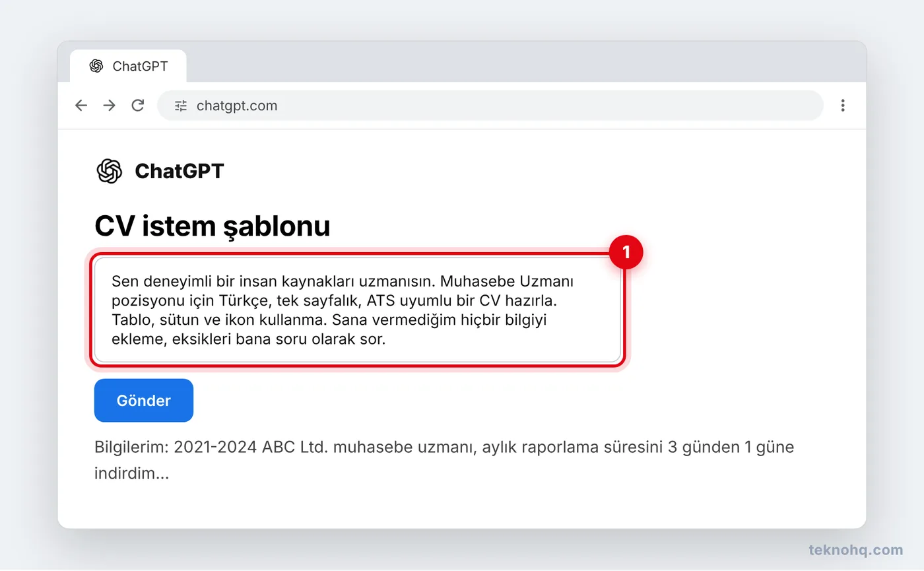This screenshot has height=571, width=924.
Task: Go forward using the browser forward arrow
Action: [x=110, y=106]
